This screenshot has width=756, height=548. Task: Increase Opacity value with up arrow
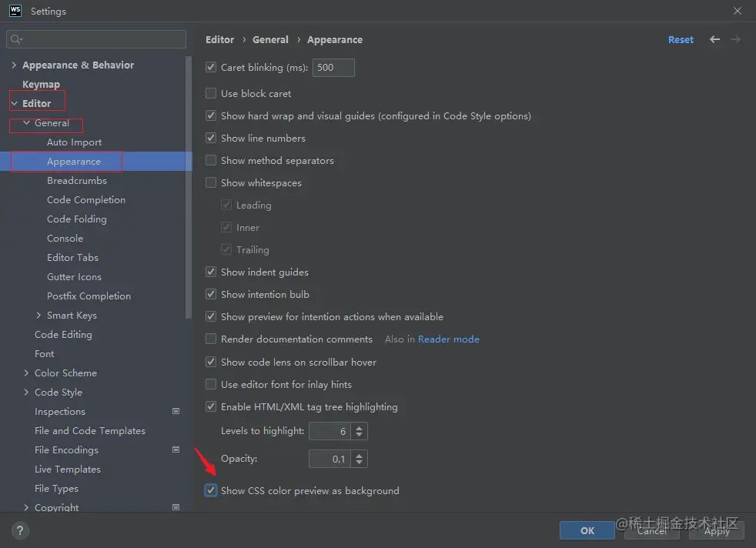click(x=359, y=456)
